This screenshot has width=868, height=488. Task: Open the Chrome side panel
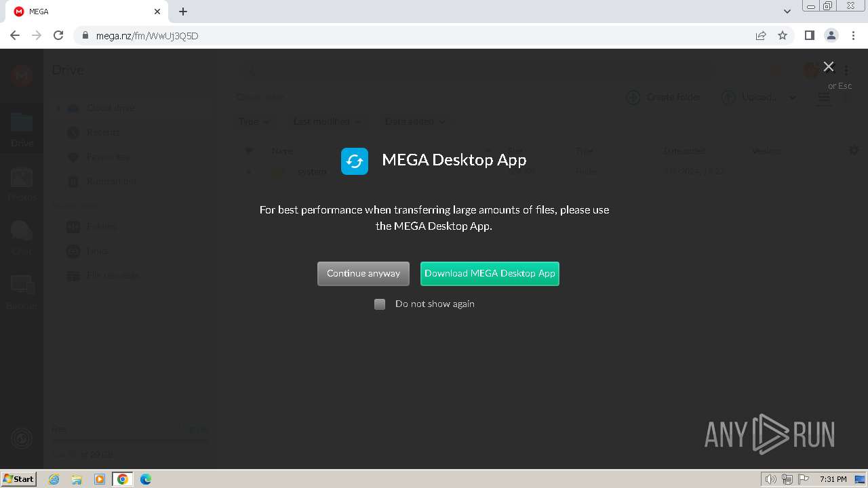809,36
